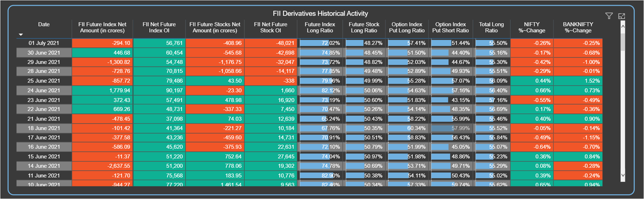644x199 pixels.
Task: Click Option Index Put Long Ratio header
Action: 408,28
